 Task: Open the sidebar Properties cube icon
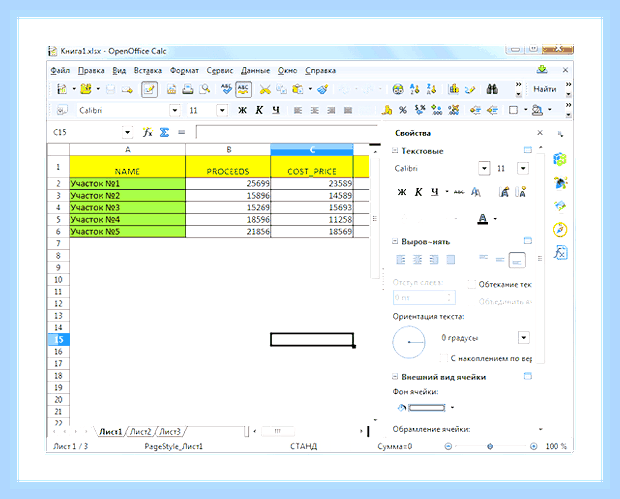point(560,159)
